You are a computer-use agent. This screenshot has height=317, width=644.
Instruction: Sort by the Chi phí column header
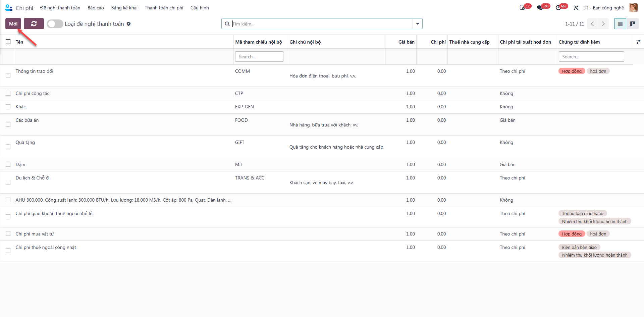pyautogui.click(x=438, y=42)
